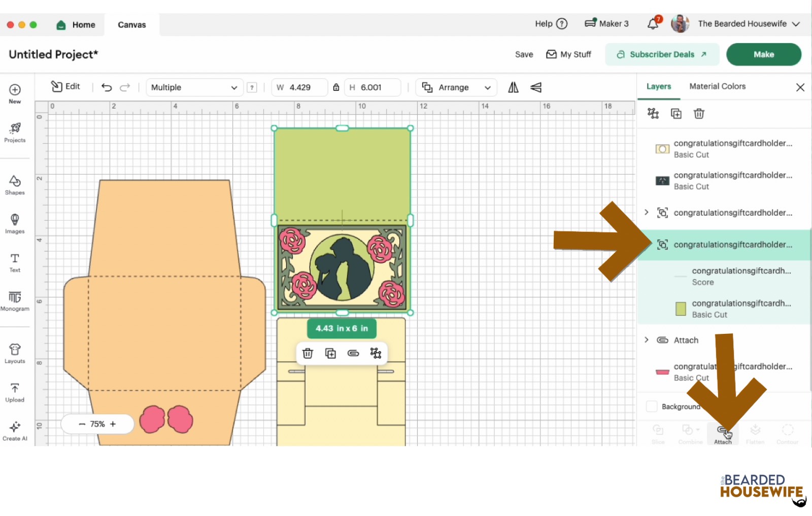The image size is (812, 516).
Task: Expand the Arrange dropdown
Action: point(456,87)
